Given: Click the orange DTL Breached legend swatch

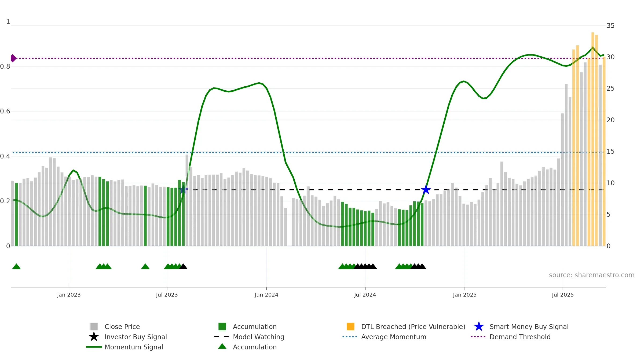Looking at the screenshot, I should tap(350, 326).
